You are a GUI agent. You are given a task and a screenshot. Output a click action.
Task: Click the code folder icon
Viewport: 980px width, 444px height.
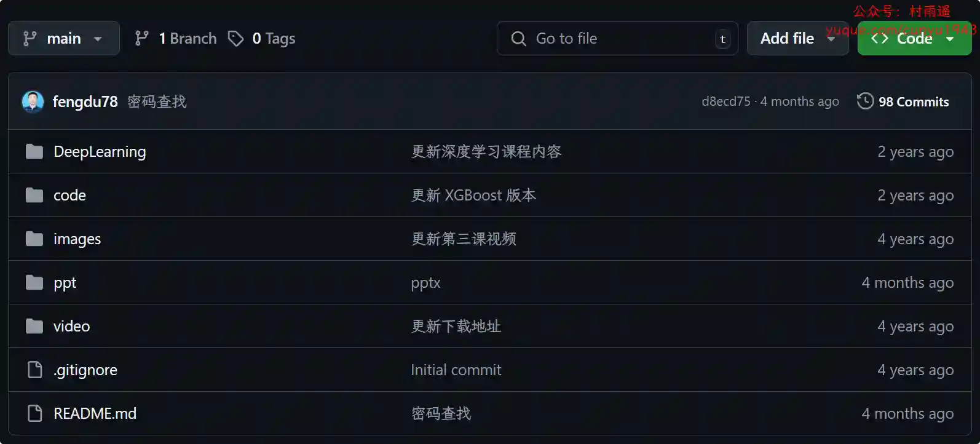pos(34,195)
